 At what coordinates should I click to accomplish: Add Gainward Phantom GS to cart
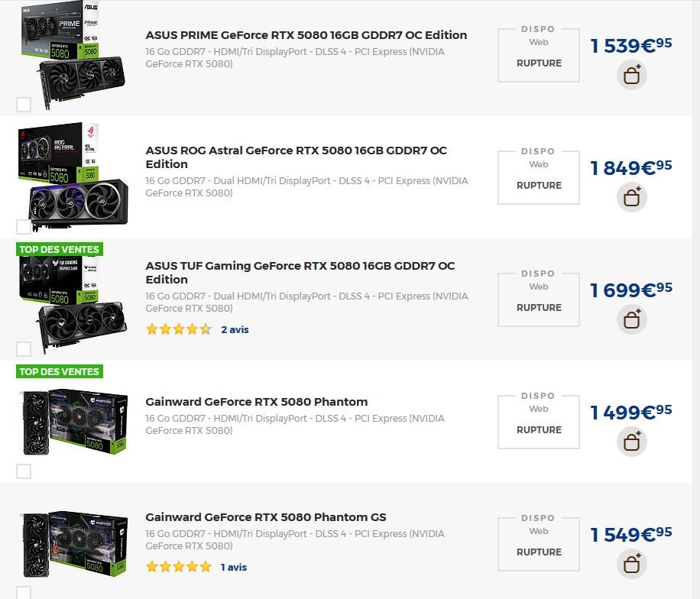(x=631, y=565)
